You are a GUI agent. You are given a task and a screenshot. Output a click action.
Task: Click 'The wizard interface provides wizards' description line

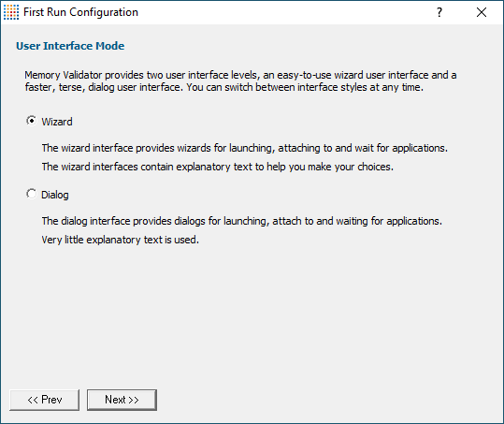pos(245,148)
